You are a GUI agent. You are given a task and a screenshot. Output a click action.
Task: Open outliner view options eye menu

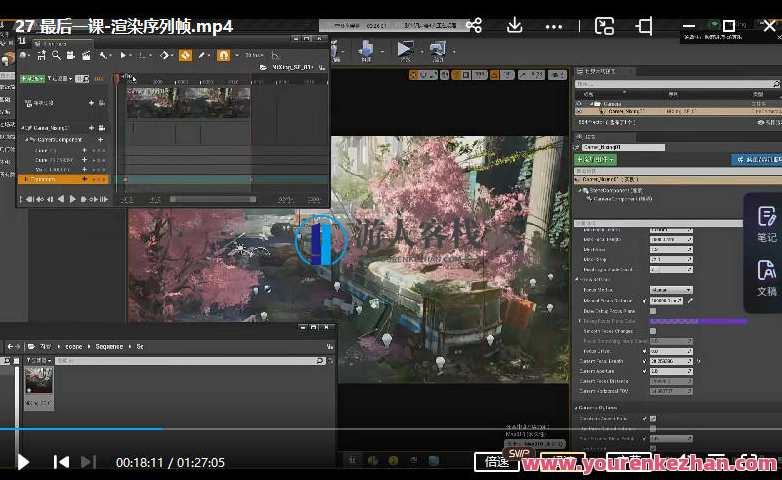point(768,122)
